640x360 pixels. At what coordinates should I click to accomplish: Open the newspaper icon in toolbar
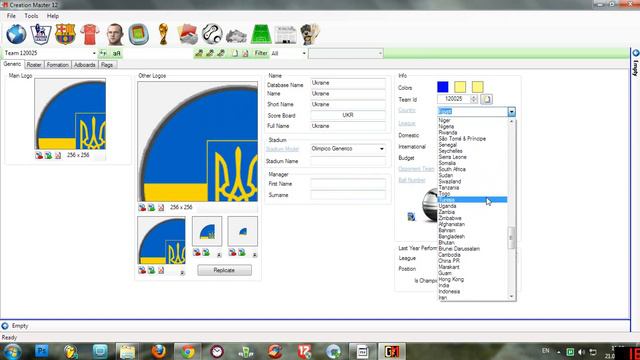286,34
